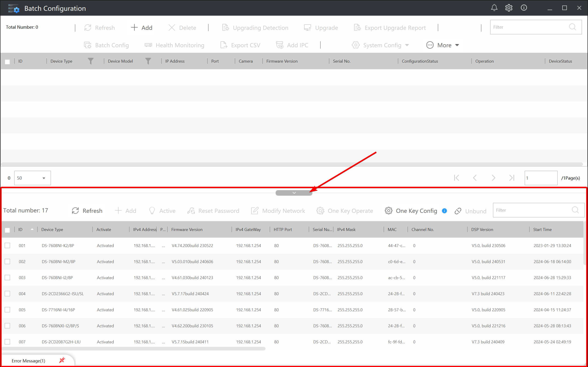Open the Error Message(1) tab
Viewport: 588px width, 367px height.
point(28,361)
